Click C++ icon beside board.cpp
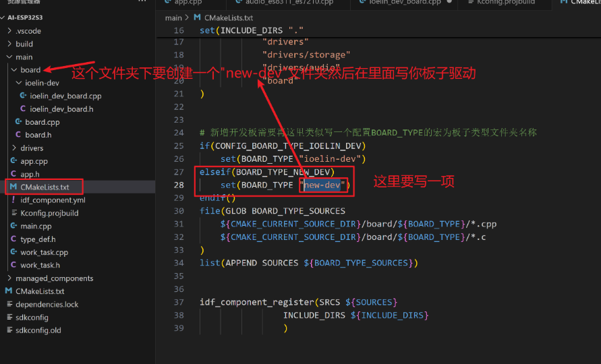Screen dimensions: 601x364 (18, 121)
